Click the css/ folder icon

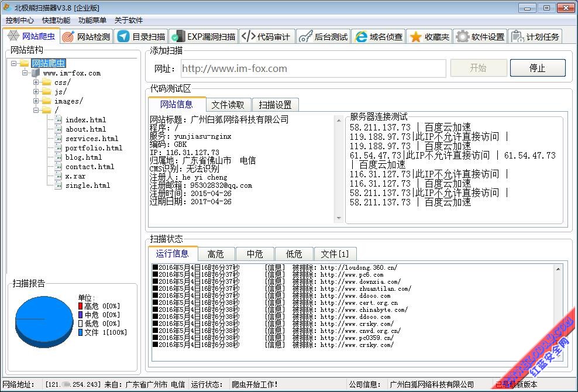(x=46, y=82)
